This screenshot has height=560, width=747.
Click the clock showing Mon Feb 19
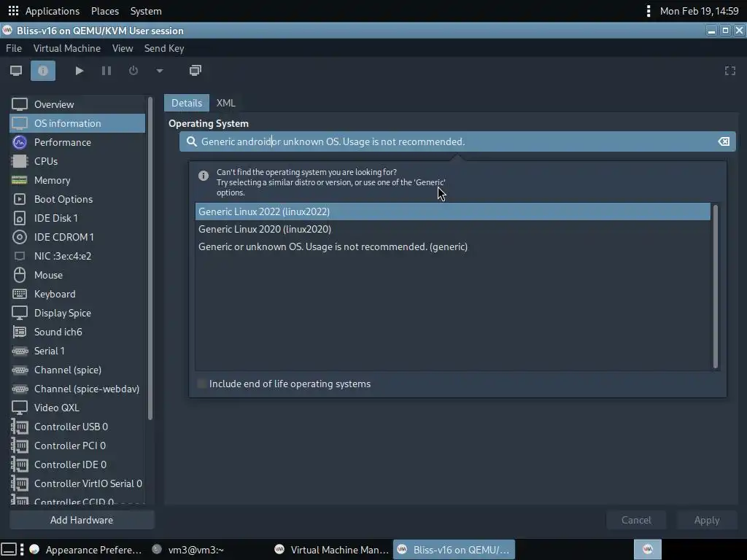pyautogui.click(x=699, y=11)
